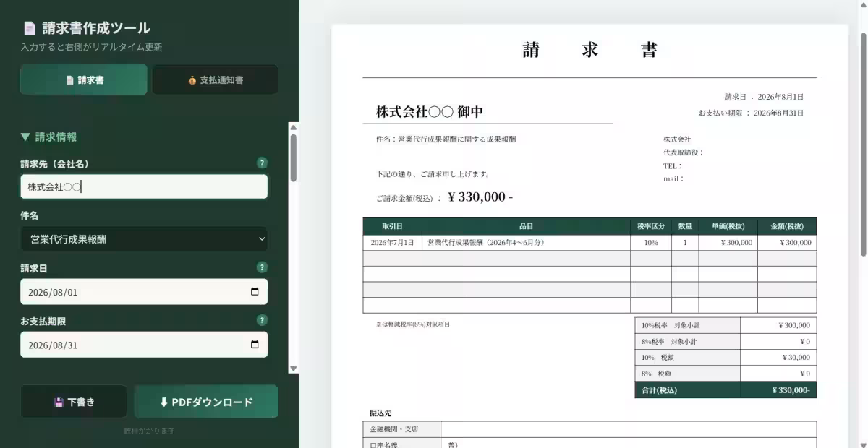Screen dimensions: 868x448
Task: Save as draft with 下書き button
Action: (74, 402)
